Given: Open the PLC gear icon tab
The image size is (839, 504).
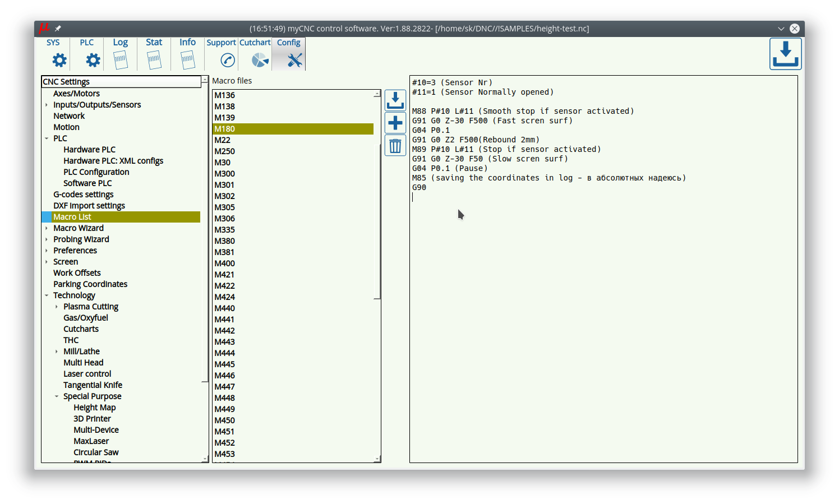Looking at the screenshot, I should (x=93, y=60).
